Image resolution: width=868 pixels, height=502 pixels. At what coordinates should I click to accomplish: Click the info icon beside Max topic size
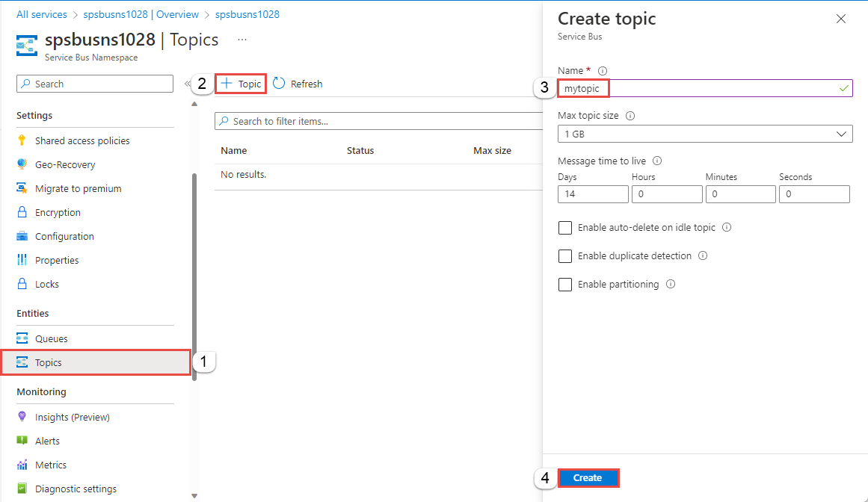click(x=630, y=116)
